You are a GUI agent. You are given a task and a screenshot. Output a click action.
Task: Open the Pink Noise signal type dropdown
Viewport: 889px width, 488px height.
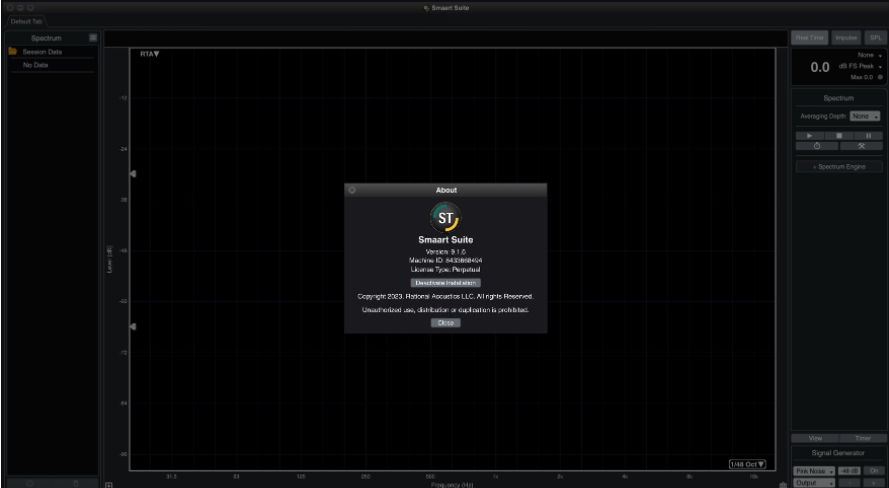click(x=814, y=470)
